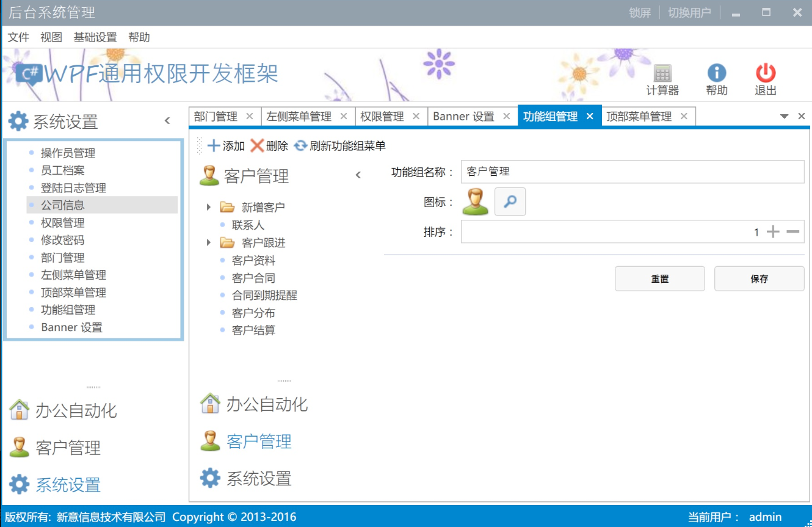This screenshot has width=812, height=527.
Task: Select 客户资料 tree item
Action: coord(253,261)
